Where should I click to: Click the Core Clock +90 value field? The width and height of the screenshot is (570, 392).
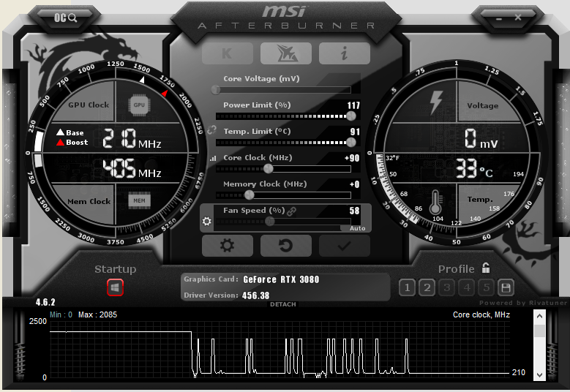[352, 158]
